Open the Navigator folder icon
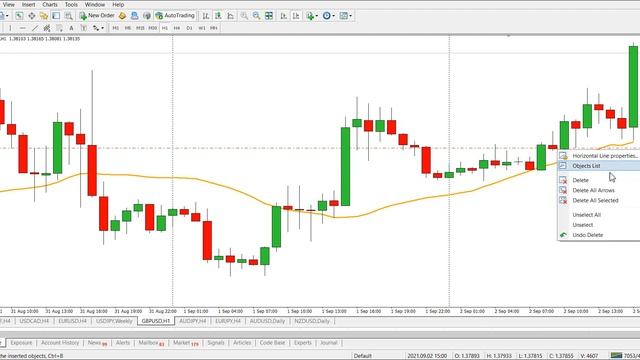This screenshot has height=360, width=640. pos(44,16)
